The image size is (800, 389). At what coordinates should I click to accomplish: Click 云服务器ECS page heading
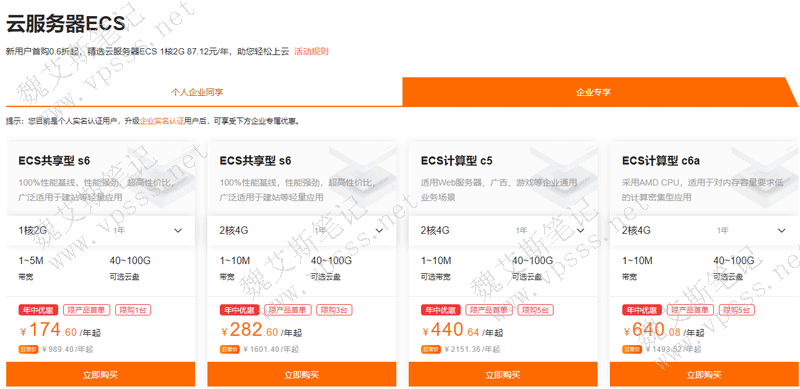[66, 23]
